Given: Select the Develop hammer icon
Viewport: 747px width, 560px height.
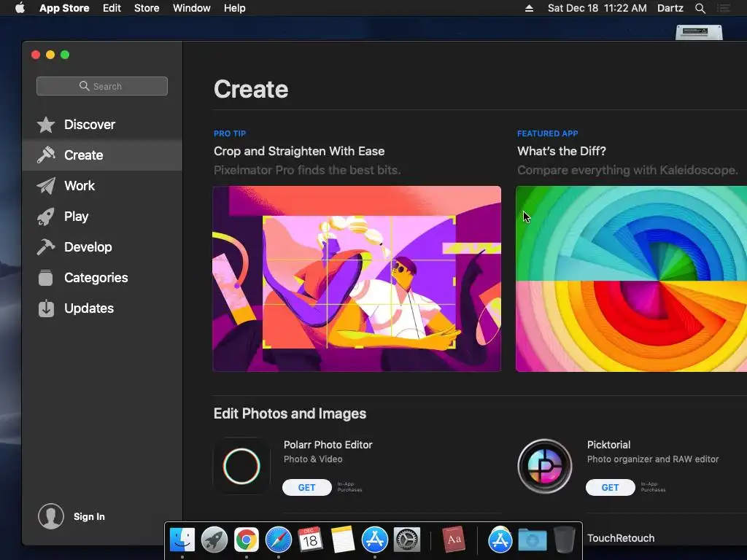Looking at the screenshot, I should point(46,247).
